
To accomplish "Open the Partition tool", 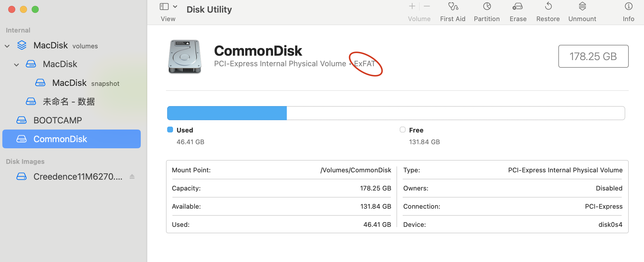I will pos(487,12).
